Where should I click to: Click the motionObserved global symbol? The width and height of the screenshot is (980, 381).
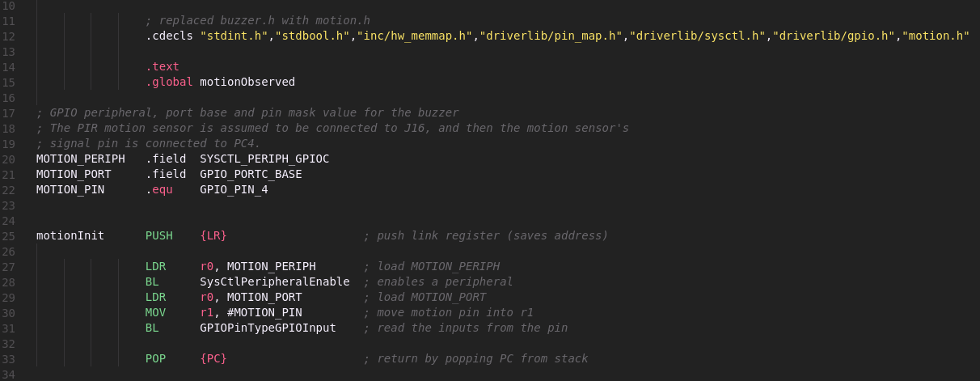click(x=247, y=82)
